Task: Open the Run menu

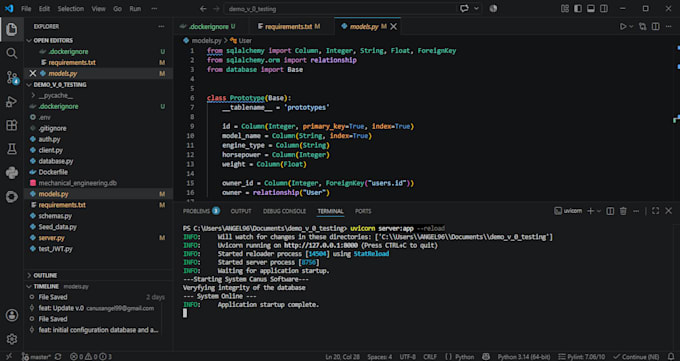Action: [135, 9]
